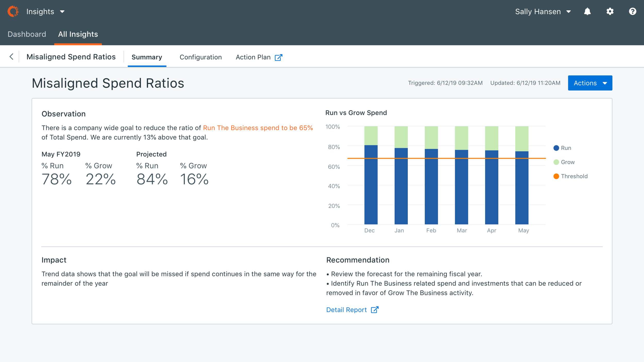The height and width of the screenshot is (362, 644).
Task: Open the Configuration tab
Action: (200, 57)
